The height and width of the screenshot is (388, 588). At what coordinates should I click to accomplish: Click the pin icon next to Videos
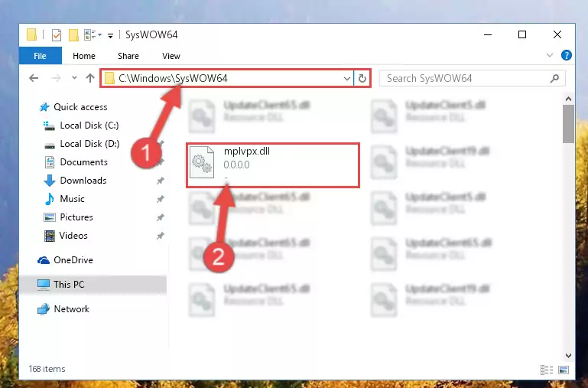coord(160,236)
